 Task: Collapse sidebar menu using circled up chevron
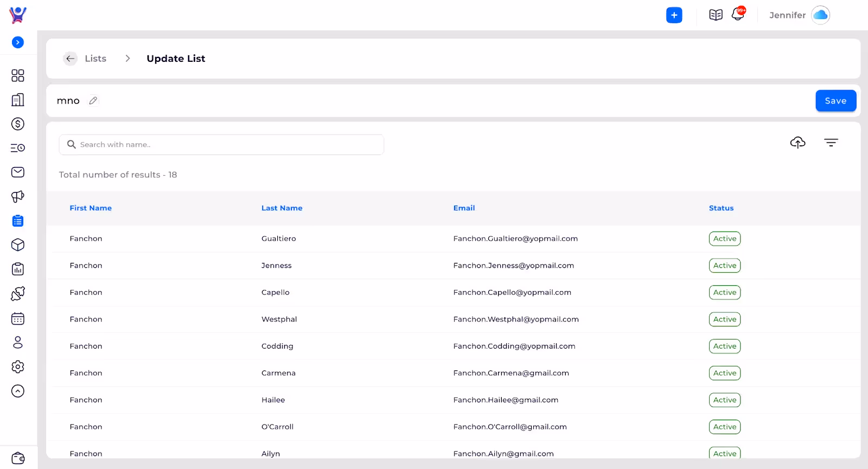coord(18,391)
